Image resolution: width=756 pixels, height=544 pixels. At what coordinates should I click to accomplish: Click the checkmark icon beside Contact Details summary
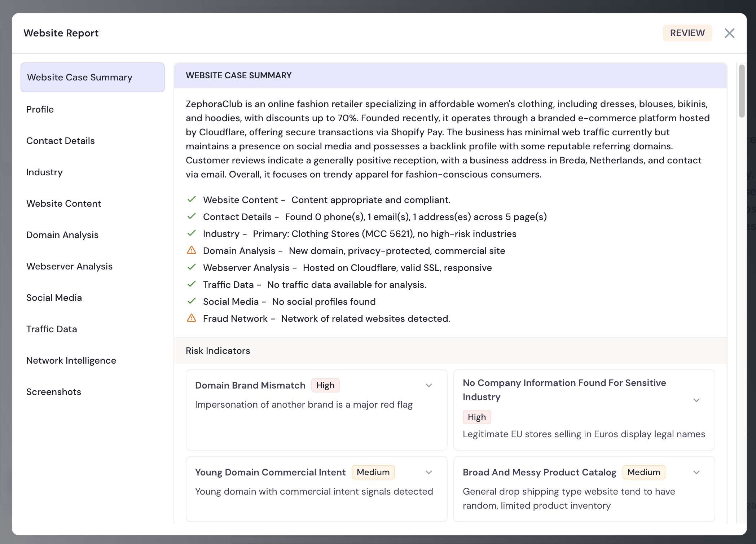tap(192, 216)
